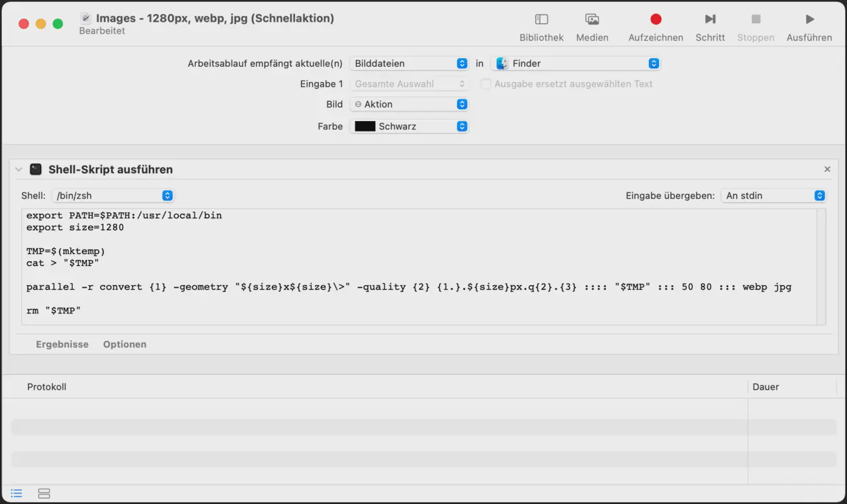Click the green zoom window button
Image resolution: width=847 pixels, height=504 pixels.
tap(58, 24)
